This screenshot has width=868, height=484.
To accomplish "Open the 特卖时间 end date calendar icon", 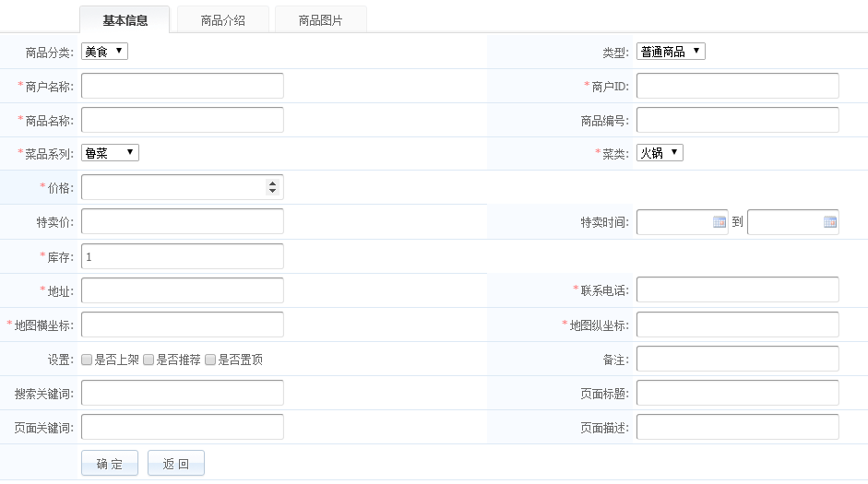I will 830,222.
